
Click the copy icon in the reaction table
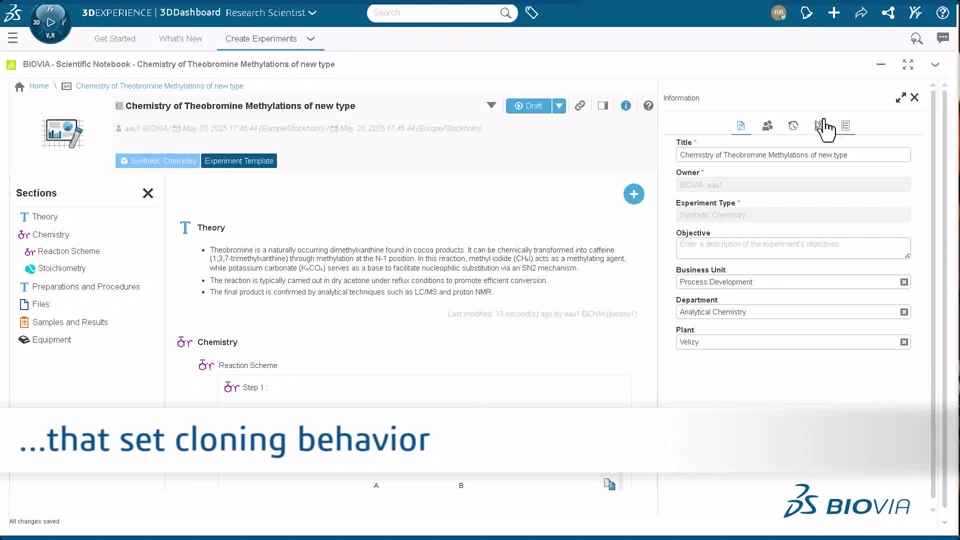click(609, 484)
